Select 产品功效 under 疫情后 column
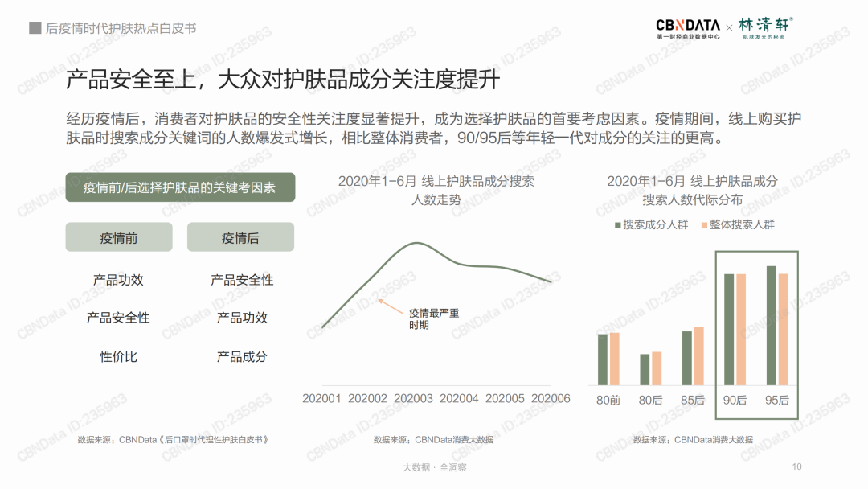Image resolution: width=868 pixels, height=489 pixels. tap(242, 318)
